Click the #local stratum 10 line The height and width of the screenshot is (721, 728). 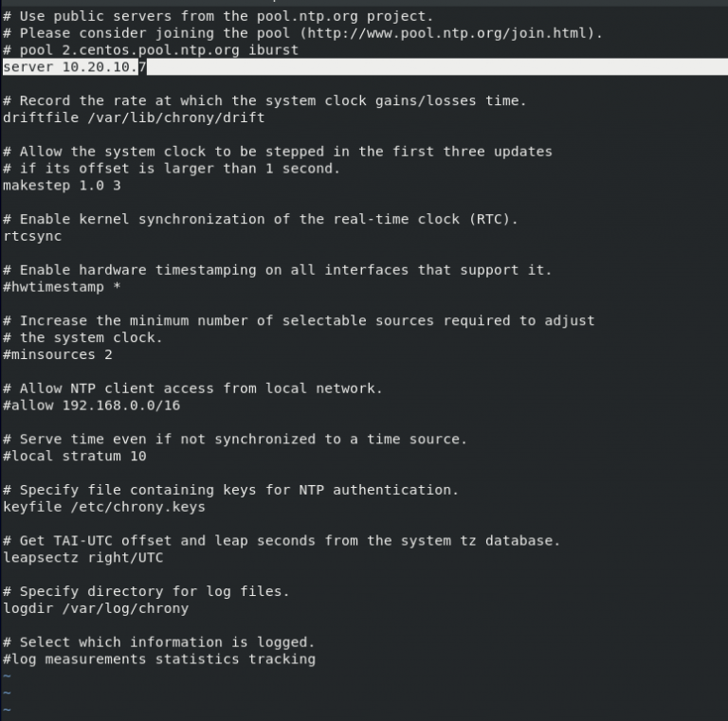coord(75,456)
